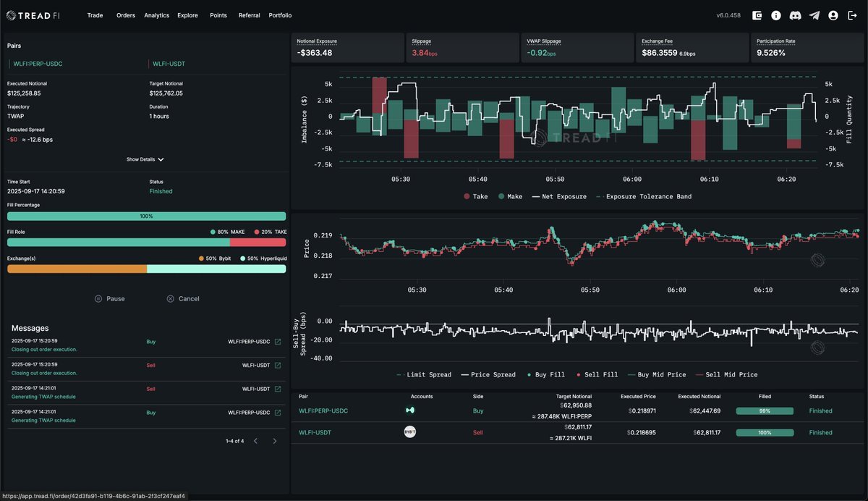Open the Analytics menu
The image size is (868, 501).
pos(156,15)
